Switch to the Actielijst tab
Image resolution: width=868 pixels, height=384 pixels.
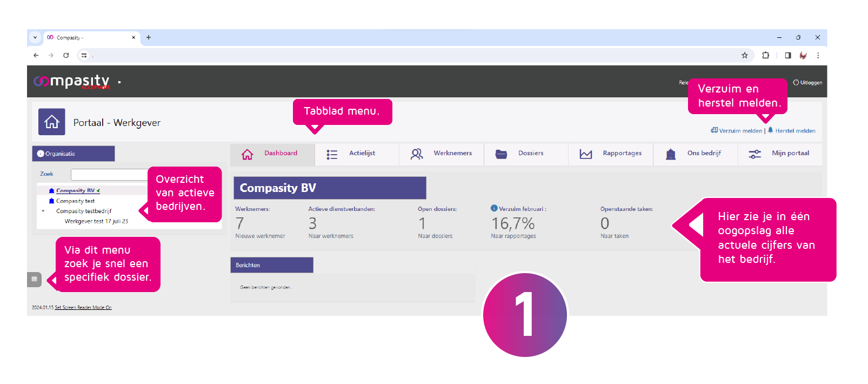click(357, 154)
